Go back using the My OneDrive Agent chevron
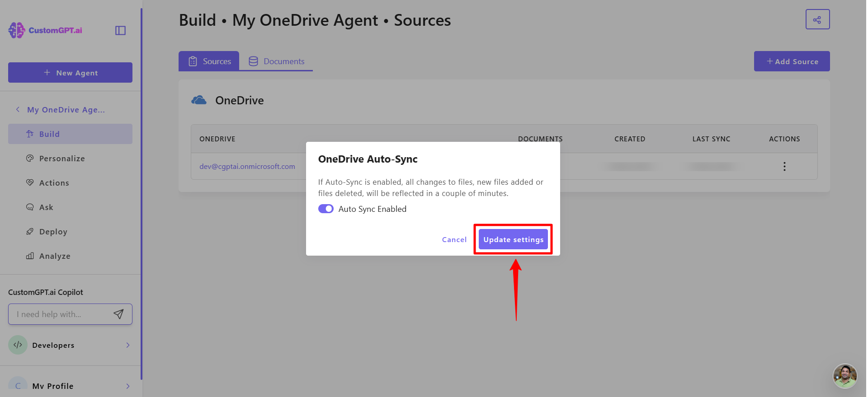The width and height of the screenshot is (868, 397). pos(18,109)
